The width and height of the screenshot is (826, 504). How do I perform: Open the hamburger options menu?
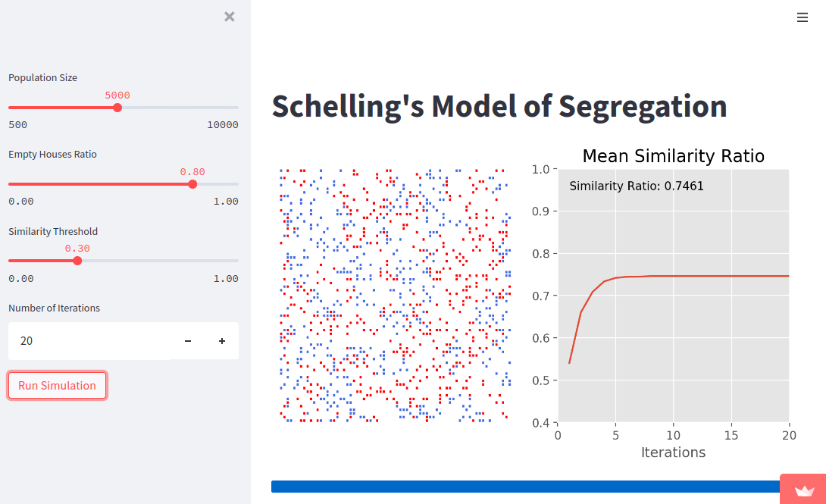(803, 17)
